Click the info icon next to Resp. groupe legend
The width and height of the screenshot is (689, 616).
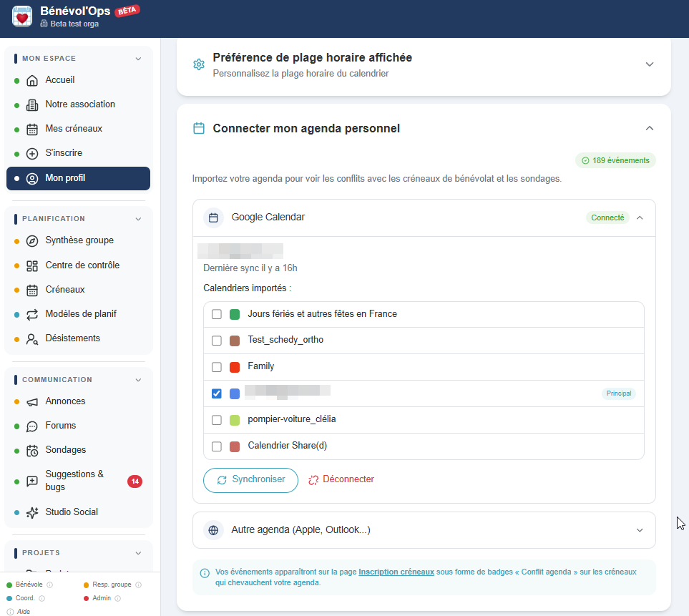click(x=138, y=585)
